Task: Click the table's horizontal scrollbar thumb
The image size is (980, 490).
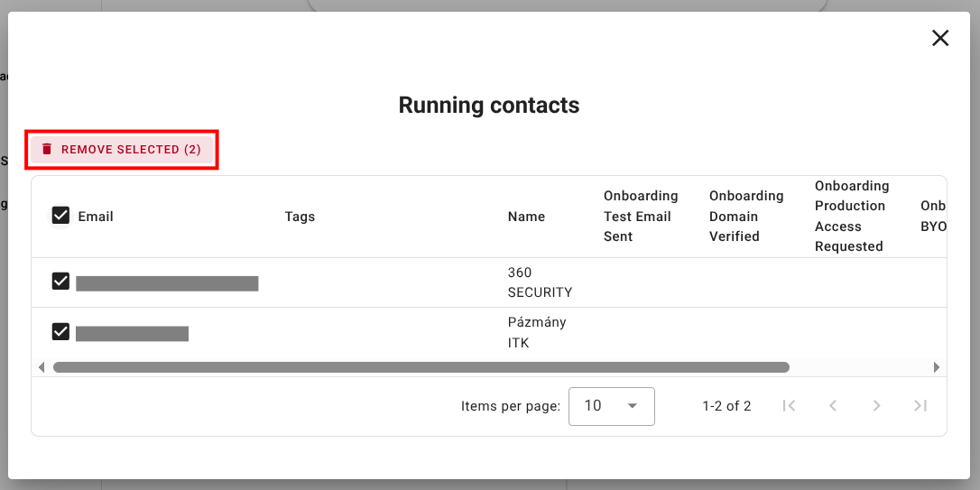Action: 421,367
